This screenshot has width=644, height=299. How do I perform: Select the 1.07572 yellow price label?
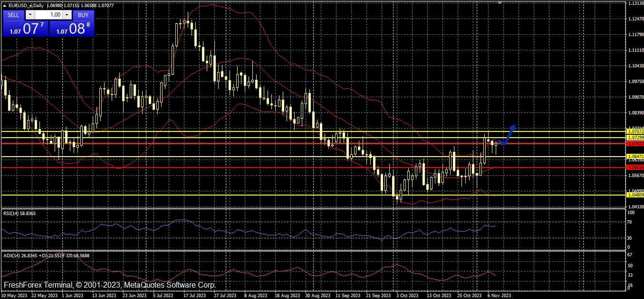635,131
